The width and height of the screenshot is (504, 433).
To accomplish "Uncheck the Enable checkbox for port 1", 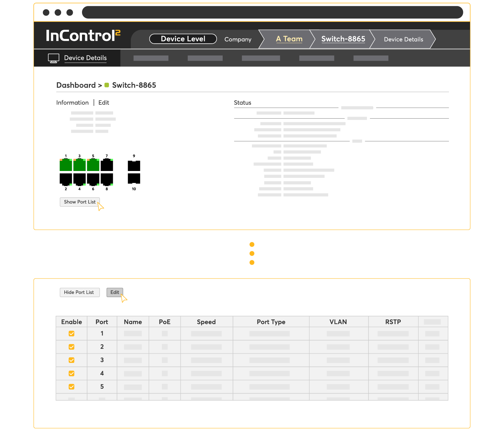I will coord(72,334).
